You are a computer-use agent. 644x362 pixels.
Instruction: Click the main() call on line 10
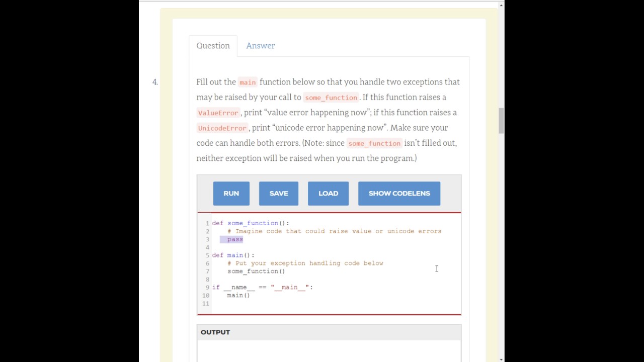pyautogui.click(x=238, y=296)
